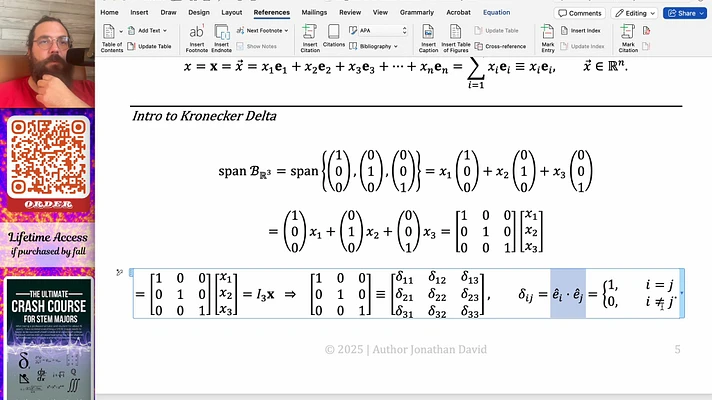Open the Next Footnote dropdown arrow
The width and height of the screenshot is (712, 400).
(287, 31)
